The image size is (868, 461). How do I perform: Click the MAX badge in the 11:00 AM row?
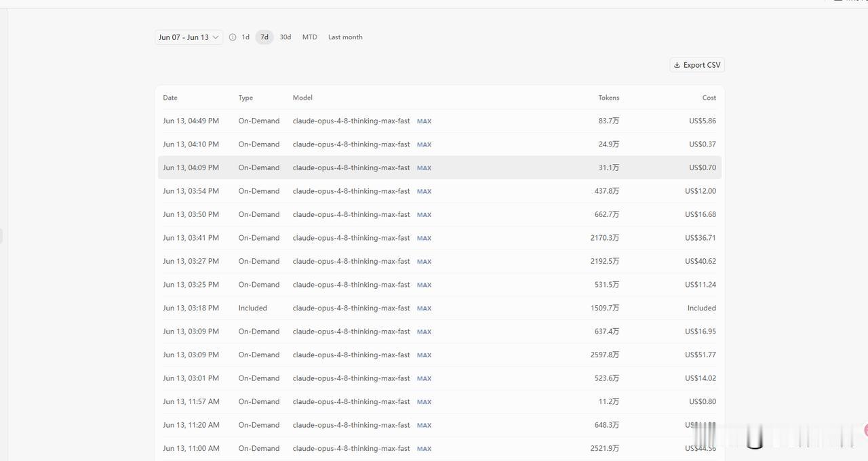pos(424,449)
